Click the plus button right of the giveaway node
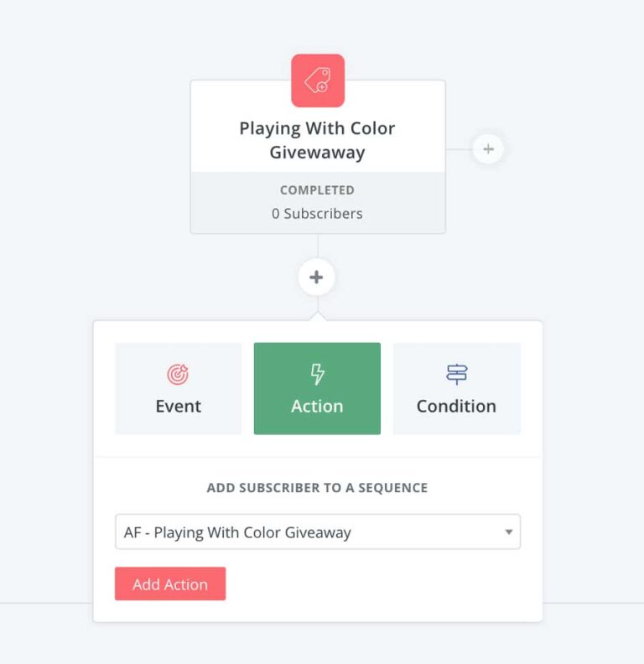This screenshot has width=644, height=664. [488, 150]
